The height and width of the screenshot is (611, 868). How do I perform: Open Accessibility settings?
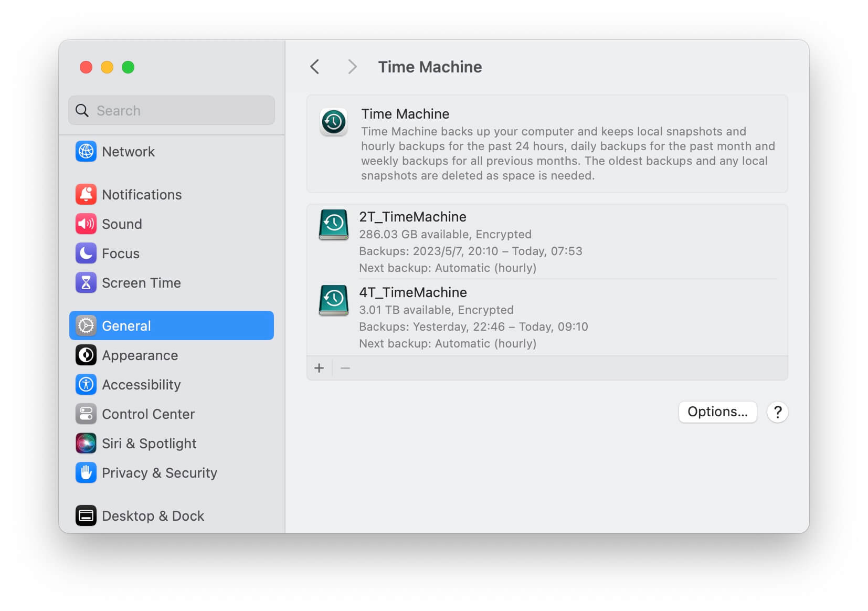tap(172, 385)
